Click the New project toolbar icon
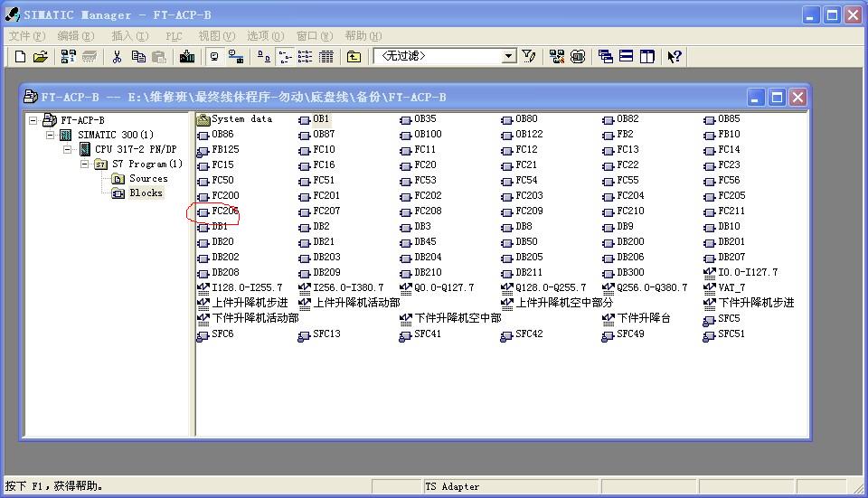The height and width of the screenshot is (498, 868). [x=20, y=56]
